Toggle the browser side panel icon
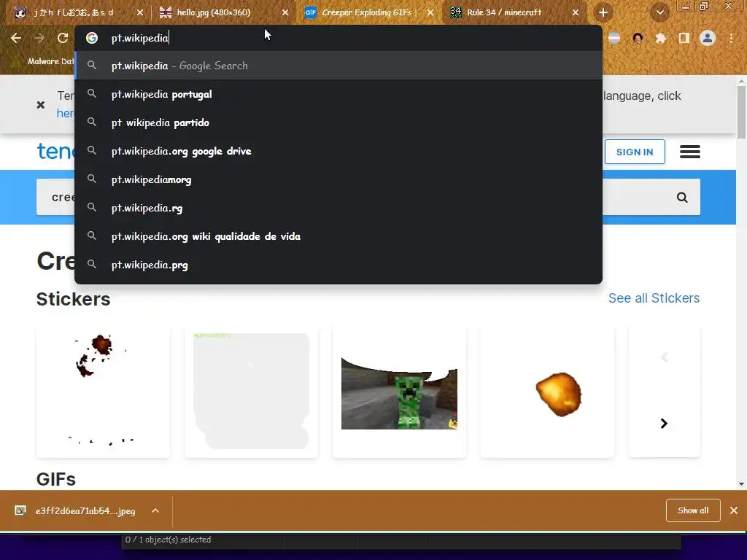The width and height of the screenshot is (747, 560). (684, 38)
